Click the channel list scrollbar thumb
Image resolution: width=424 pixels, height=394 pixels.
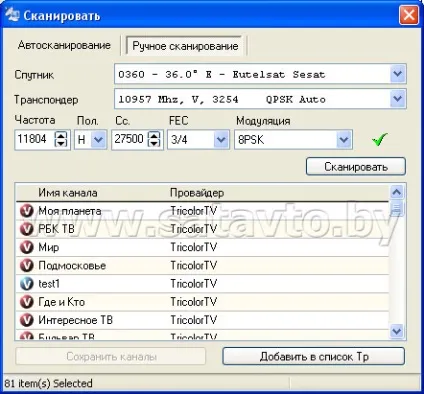pos(397,208)
